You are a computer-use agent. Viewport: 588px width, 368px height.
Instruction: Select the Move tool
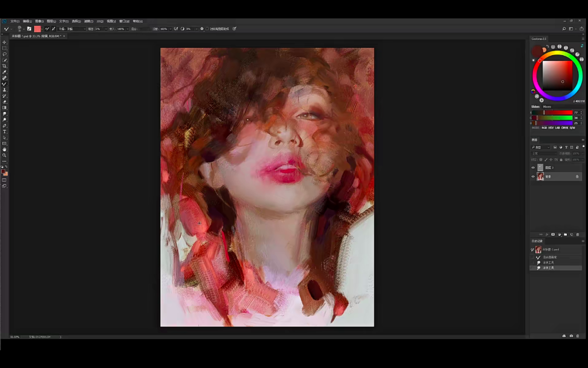click(5, 43)
